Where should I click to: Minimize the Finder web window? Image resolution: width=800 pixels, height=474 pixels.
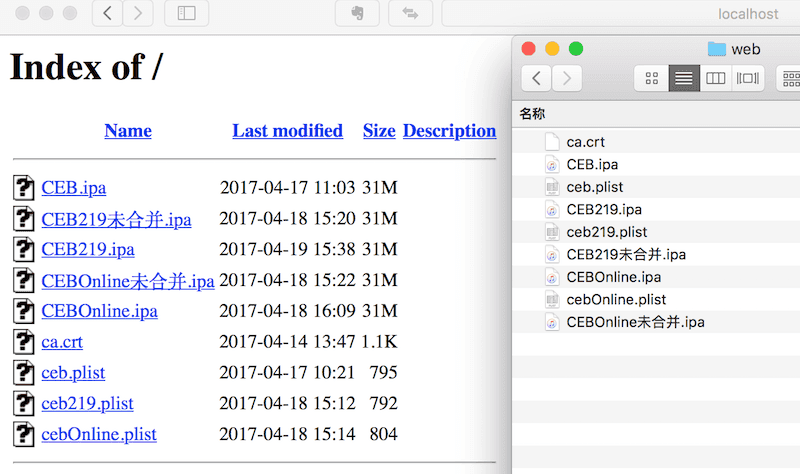coord(552,48)
